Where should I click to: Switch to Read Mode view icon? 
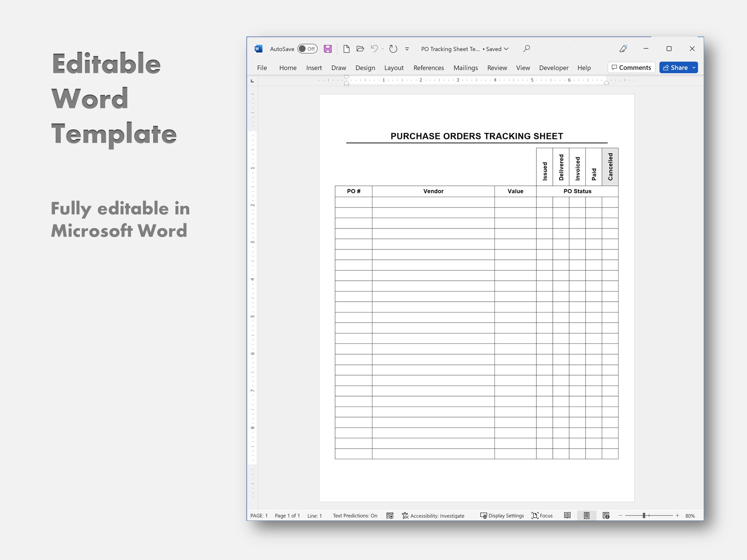pyautogui.click(x=567, y=516)
